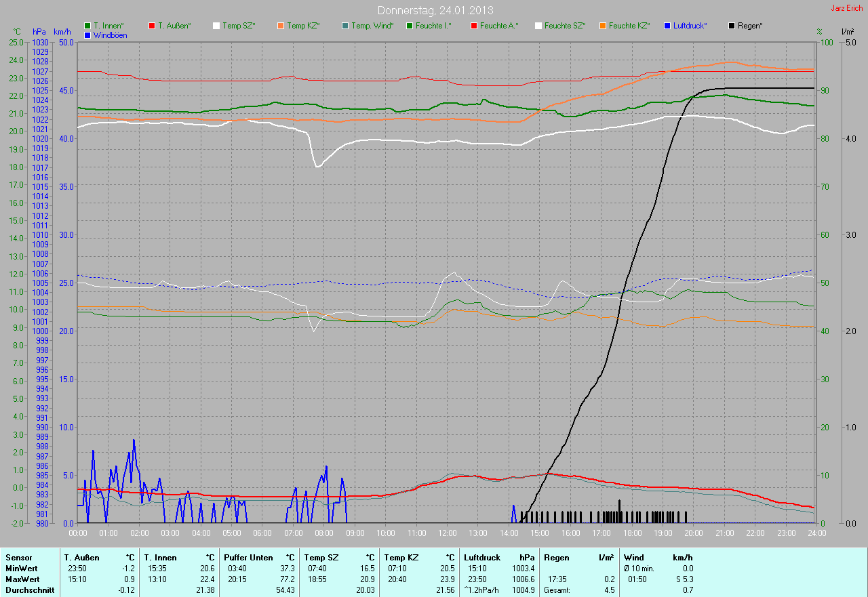Click the total rain value 4.5
Viewport: 868px width, 597px height.
609,590
